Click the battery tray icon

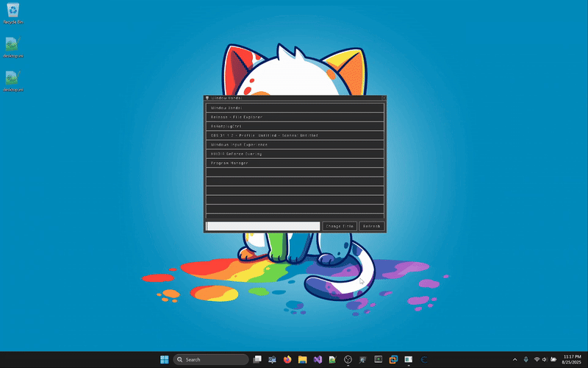553,359
